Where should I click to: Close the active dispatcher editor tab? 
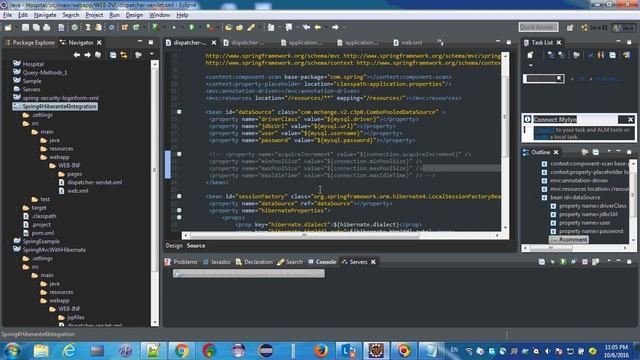pyautogui.click(x=213, y=42)
